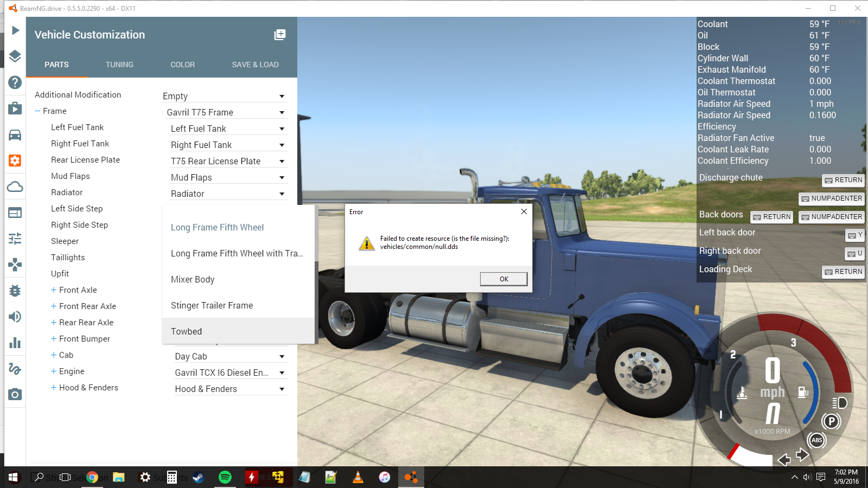Click the add panel icon in Vehicle Customization header
Screen dimensions: 868x488
tap(280, 35)
